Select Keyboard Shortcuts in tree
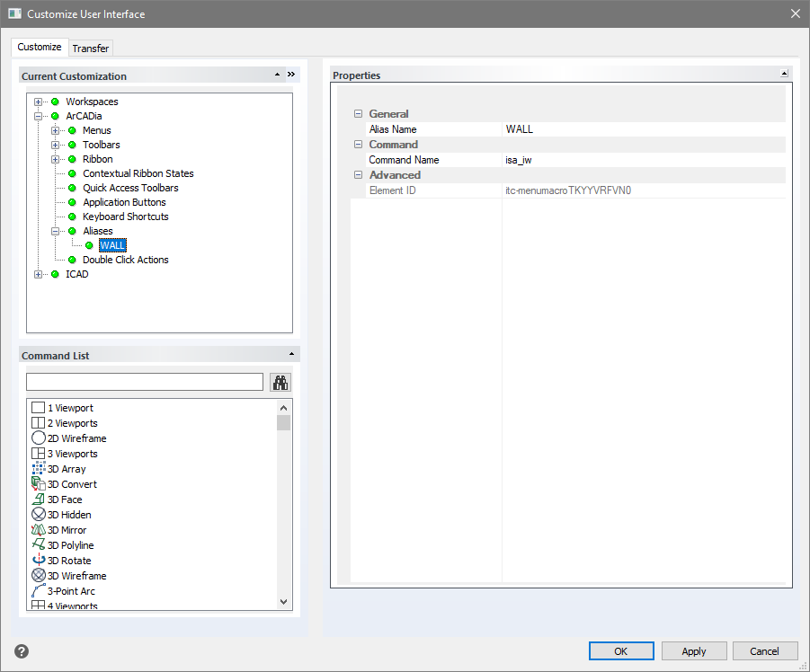This screenshot has width=810, height=672. [126, 217]
